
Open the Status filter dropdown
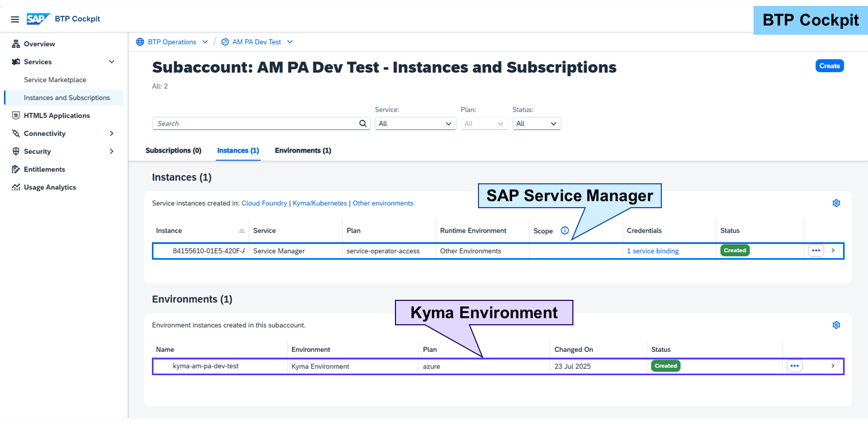537,124
